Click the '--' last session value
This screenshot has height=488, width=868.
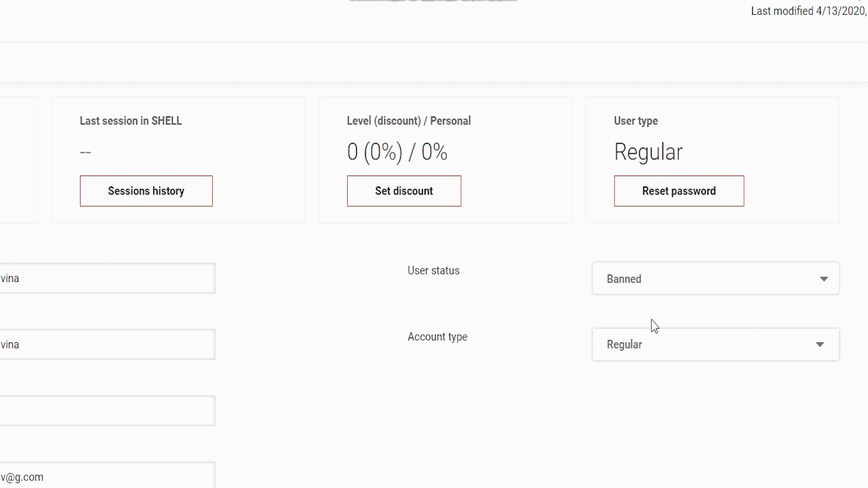pyautogui.click(x=85, y=152)
